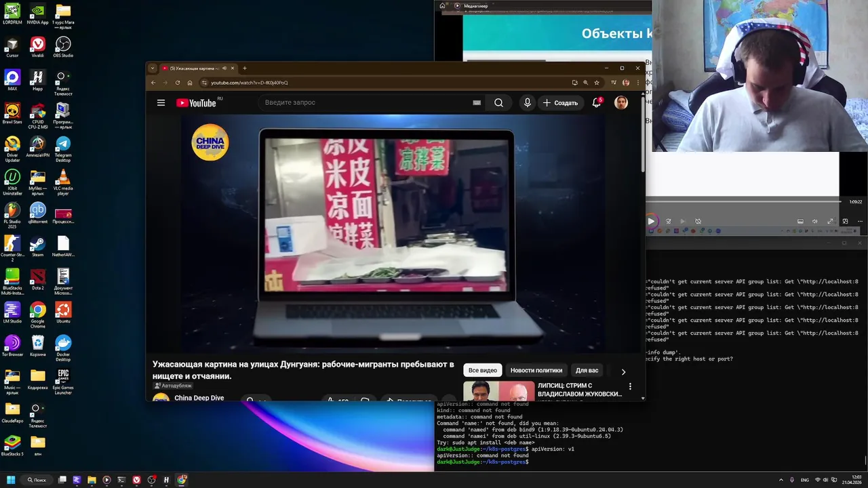Start YouTube voice search with the microphone
The image size is (868, 488).
tap(528, 103)
